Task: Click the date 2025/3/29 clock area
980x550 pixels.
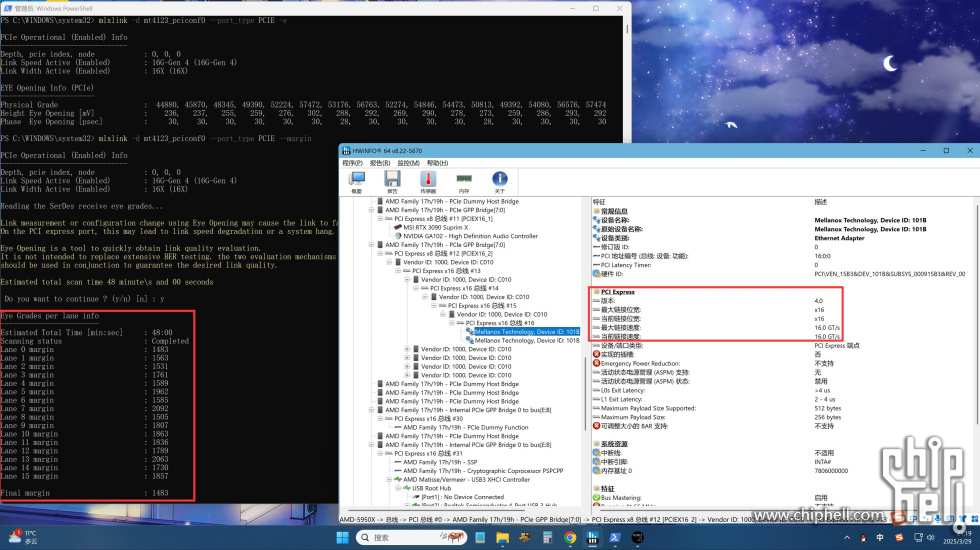Action: pos(958,538)
